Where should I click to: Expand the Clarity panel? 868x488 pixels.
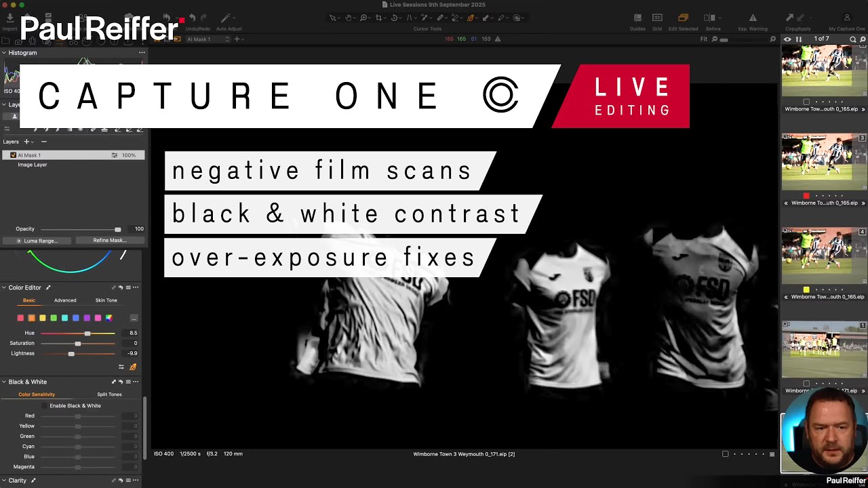coord(3,481)
